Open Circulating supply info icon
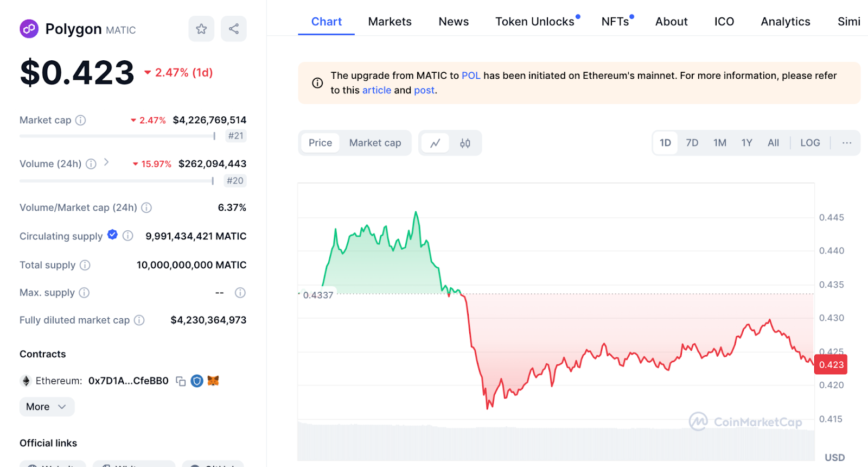Screen dimensions: 868x467 [x=128, y=236]
